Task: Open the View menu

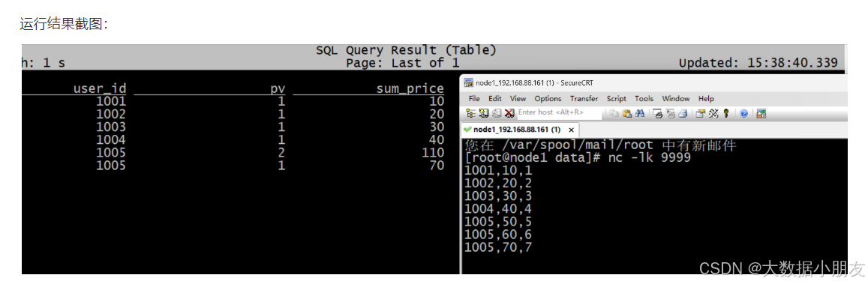Action: (518, 98)
